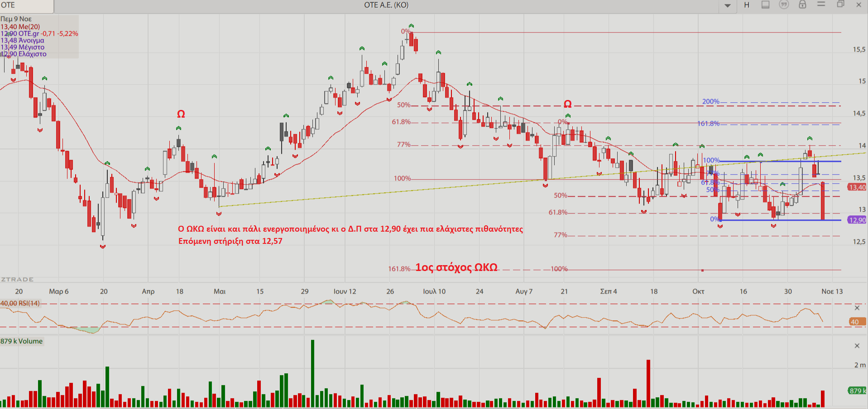Click the 2 m volume scale label
The width and height of the screenshot is (868, 409).
click(860, 365)
